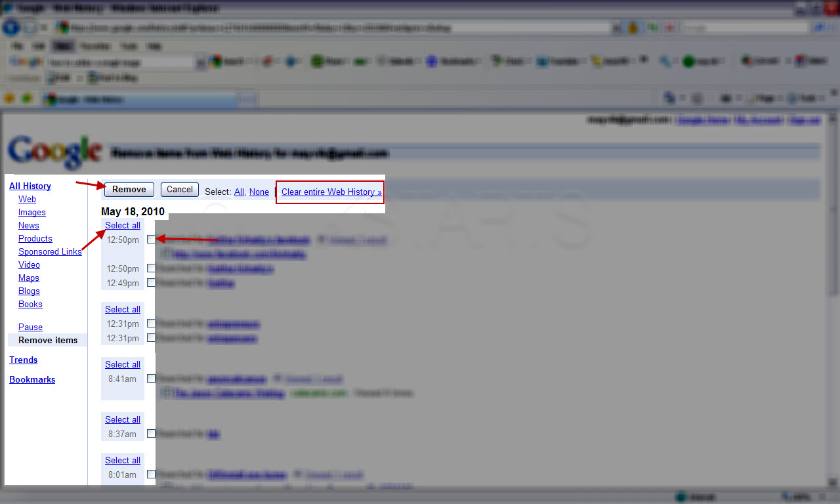840x504 pixels.
Task: Tick the checkbox for the 8:01am entry
Action: coord(151,474)
